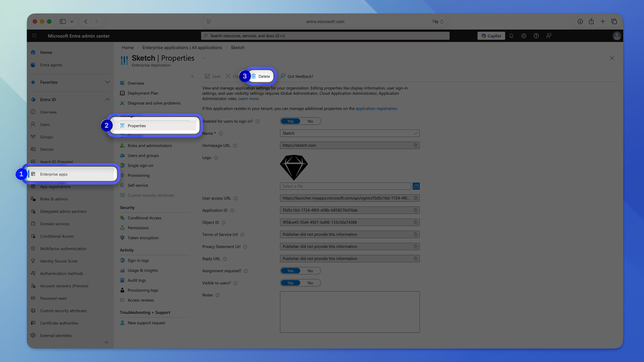
Task: Open the Learn more link
Action: (x=249, y=99)
